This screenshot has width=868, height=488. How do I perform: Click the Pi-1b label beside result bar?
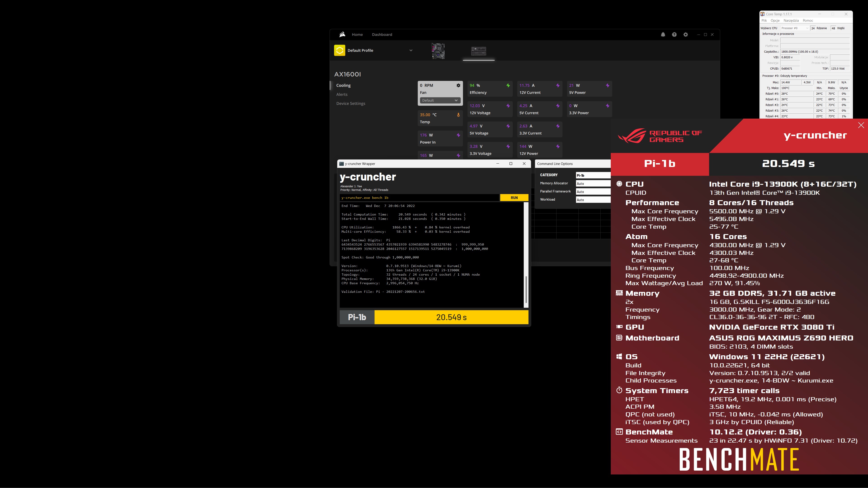point(357,317)
